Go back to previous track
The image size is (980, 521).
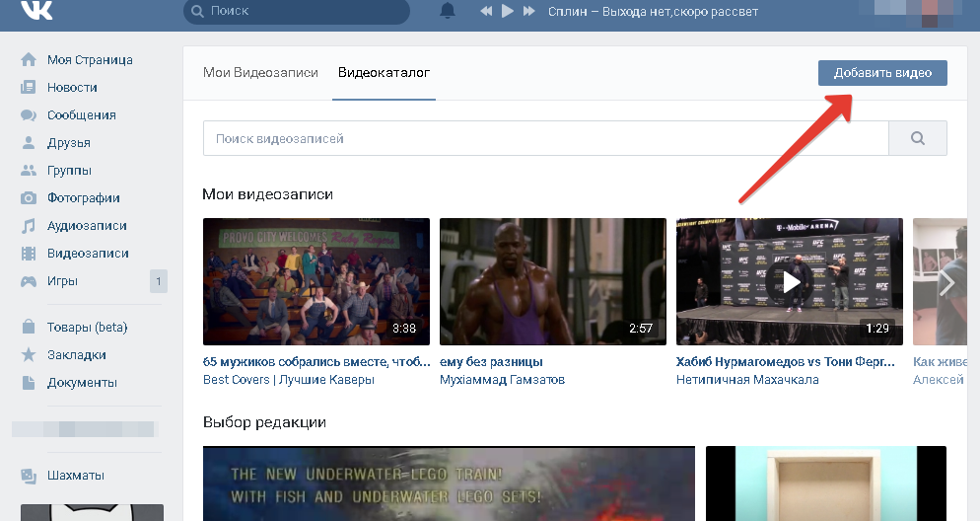pyautogui.click(x=486, y=11)
